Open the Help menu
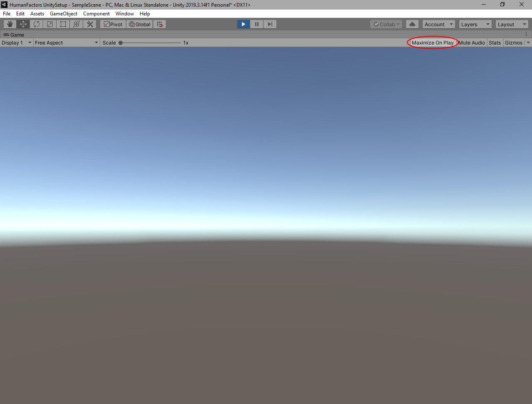532x404 pixels. tap(145, 13)
